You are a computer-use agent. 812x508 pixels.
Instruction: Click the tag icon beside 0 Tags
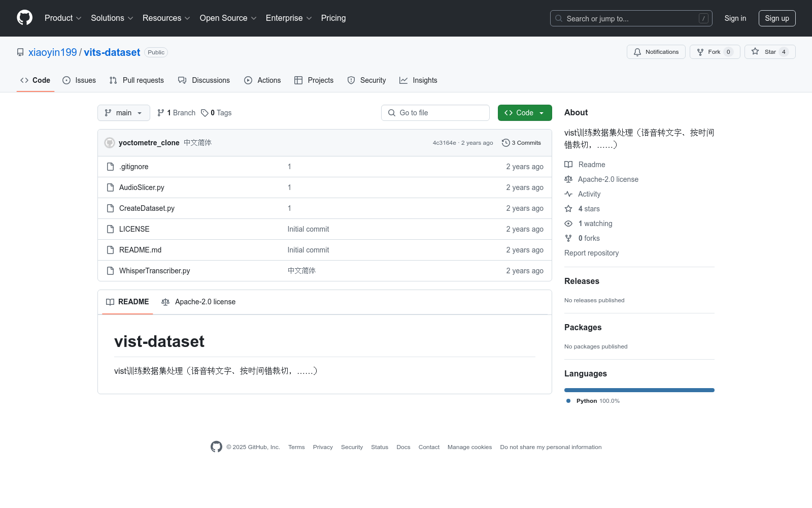click(x=205, y=113)
